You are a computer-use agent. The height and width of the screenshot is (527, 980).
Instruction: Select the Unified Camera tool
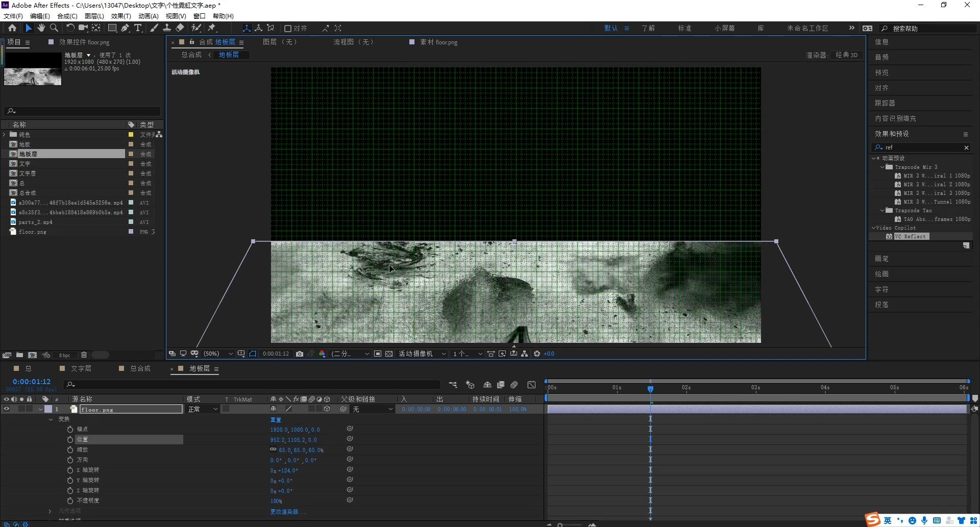pos(83,28)
